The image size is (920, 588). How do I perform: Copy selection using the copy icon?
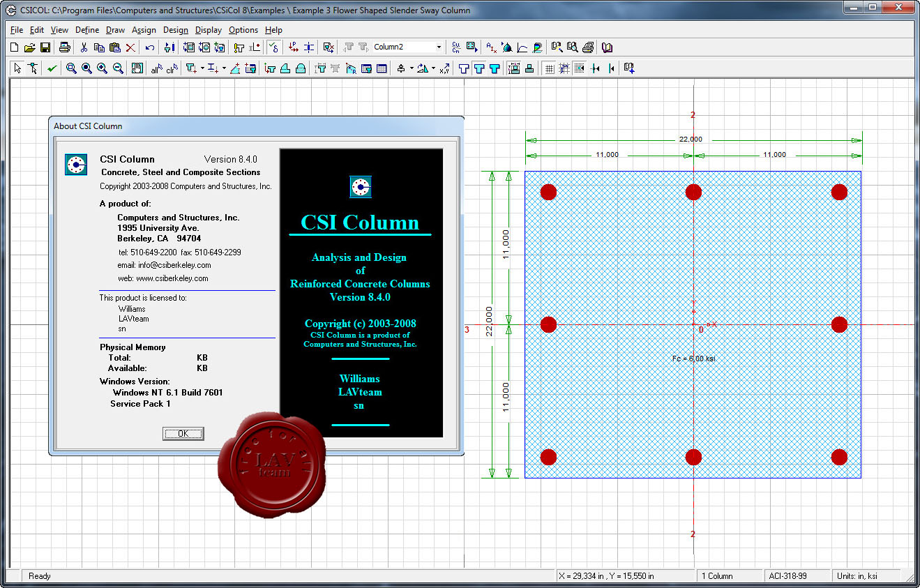tap(99, 47)
